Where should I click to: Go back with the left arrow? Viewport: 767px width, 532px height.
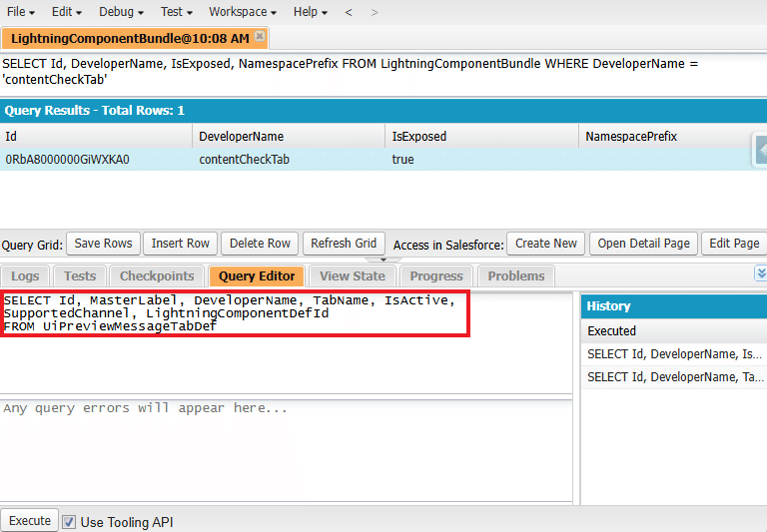pyautogui.click(x=349, y=12)
